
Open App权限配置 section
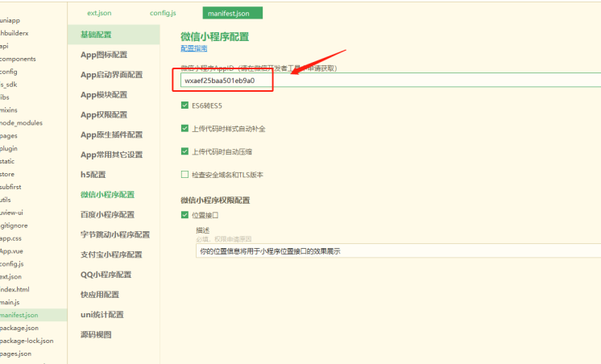coord(104,114)
